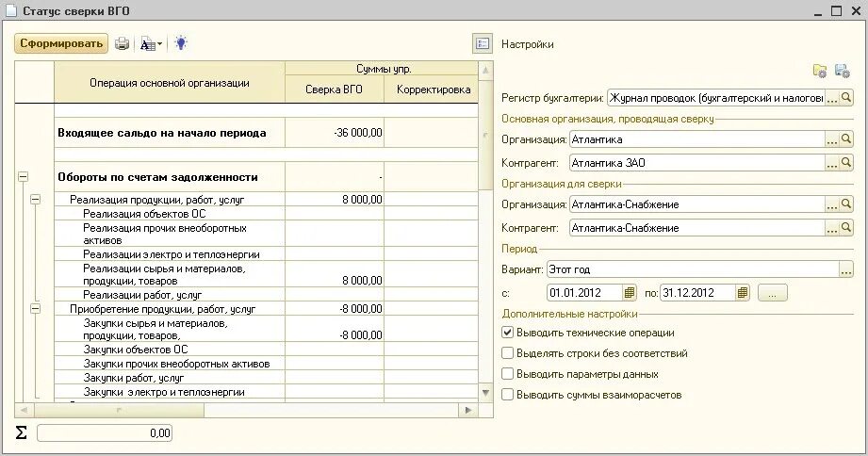Save settings with disk gear icon
This screenshot has width=868, height=456.
click(842, 71)
